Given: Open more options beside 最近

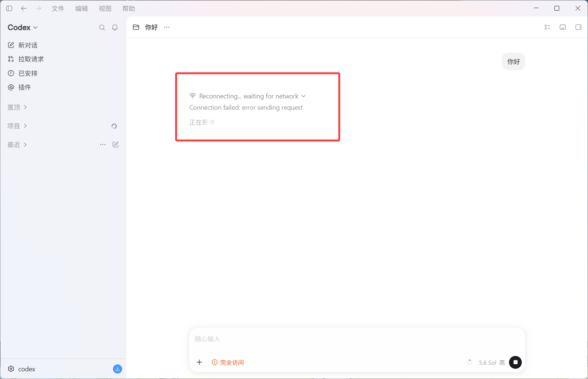Looking at the screenshot, I should pyautogui.click(x=103, y=145).
